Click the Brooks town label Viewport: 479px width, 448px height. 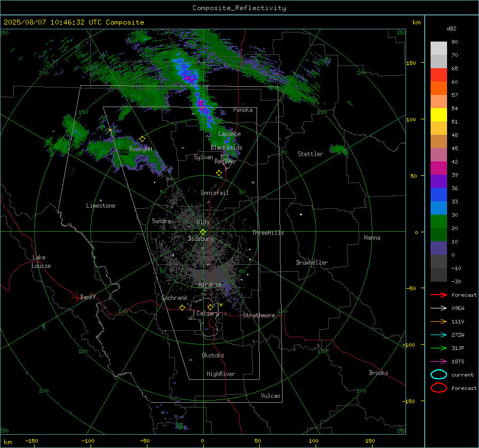[378, 373]
